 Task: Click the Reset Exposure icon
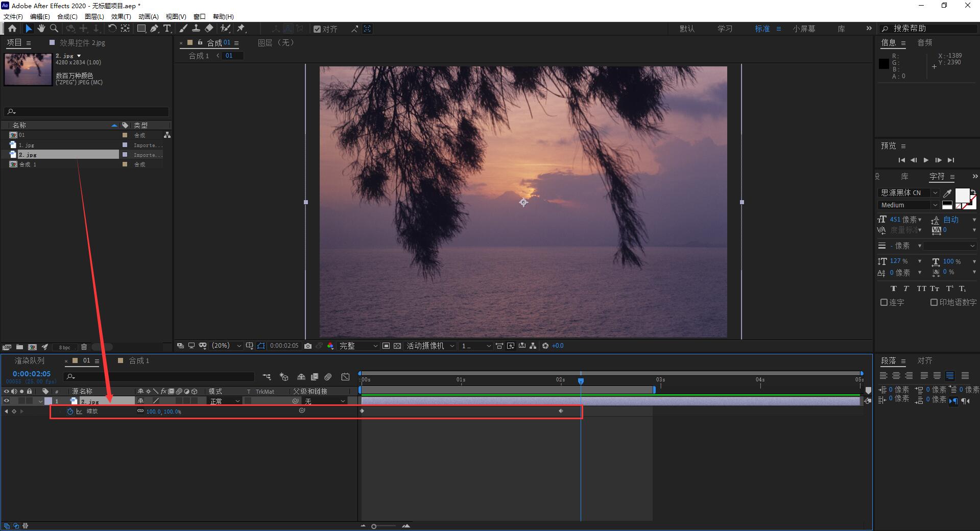pos(545,346)
